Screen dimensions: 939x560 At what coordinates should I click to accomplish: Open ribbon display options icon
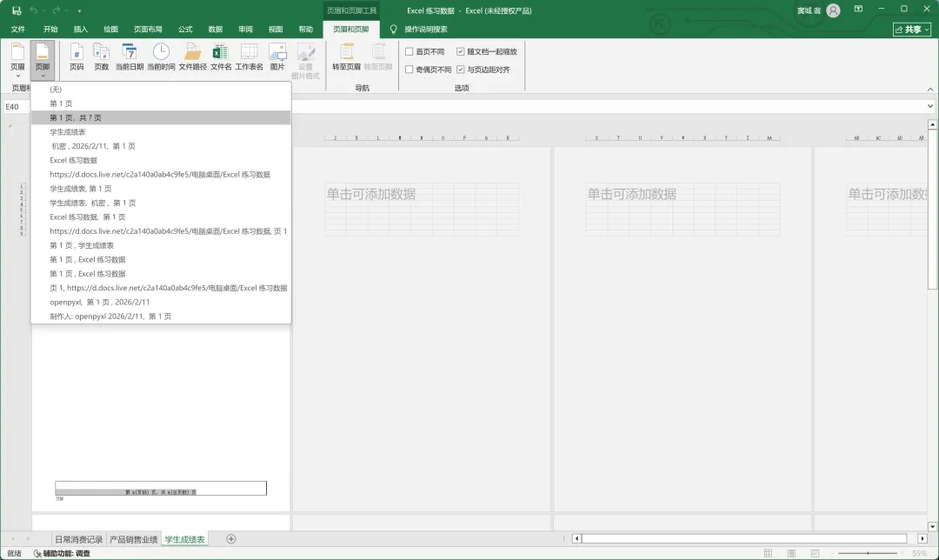click(x=859, y=9)
